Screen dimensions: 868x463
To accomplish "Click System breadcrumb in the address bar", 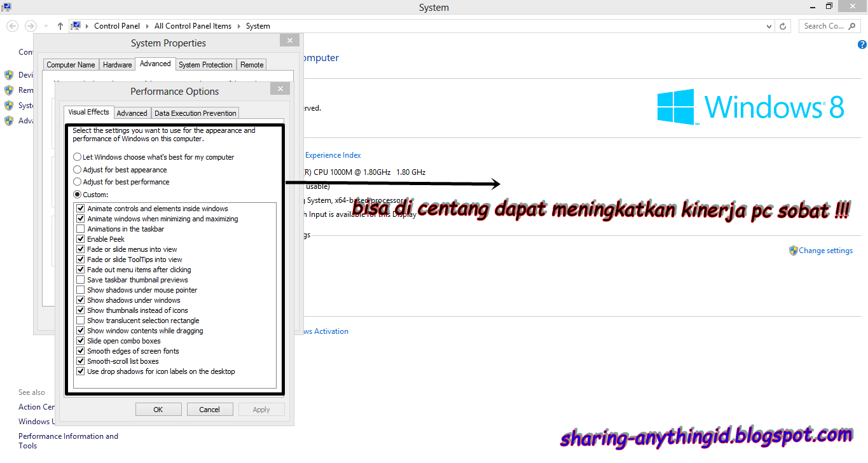I will click(x=258, y=26).
